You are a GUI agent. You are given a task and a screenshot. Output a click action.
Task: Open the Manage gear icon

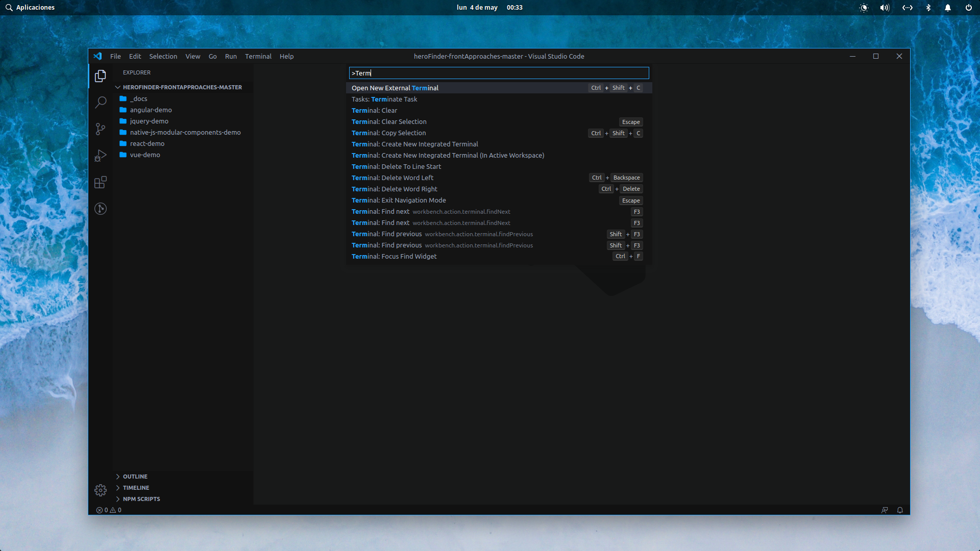[101, 490]
